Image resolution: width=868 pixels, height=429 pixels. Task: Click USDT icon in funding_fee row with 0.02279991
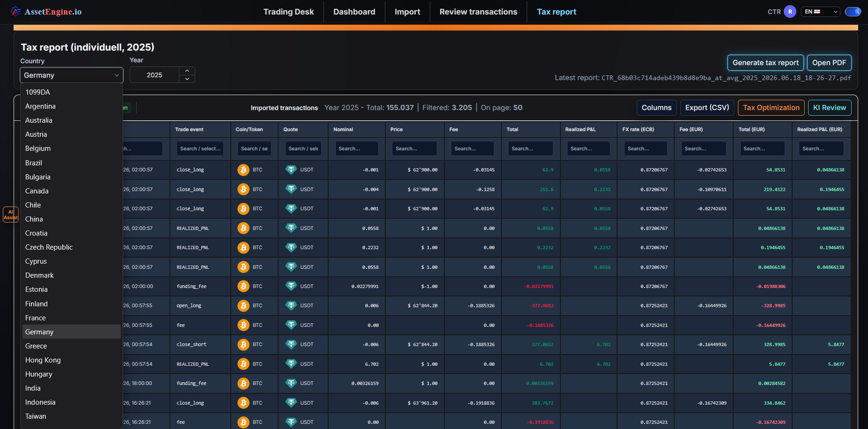(x=291, y=286)
